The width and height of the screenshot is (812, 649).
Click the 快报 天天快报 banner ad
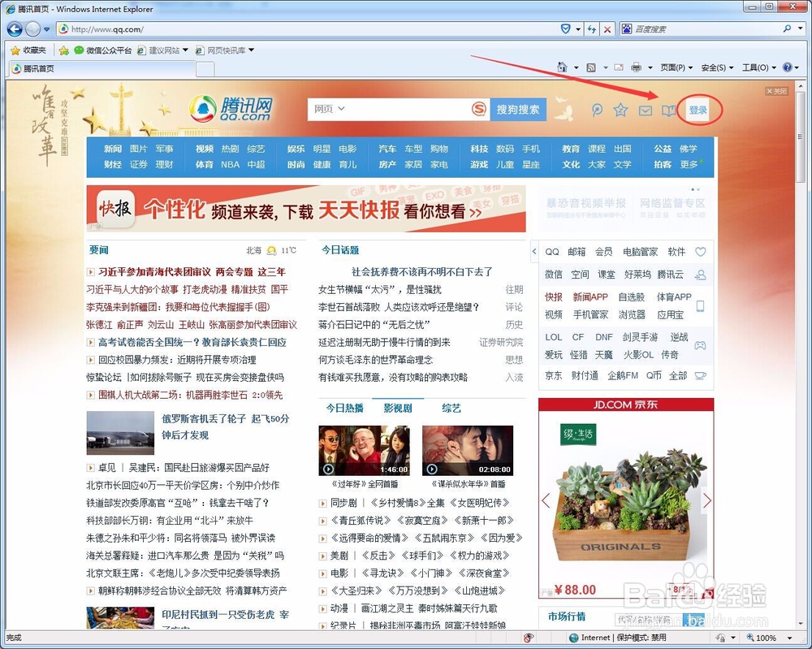[x=306, y=209]
